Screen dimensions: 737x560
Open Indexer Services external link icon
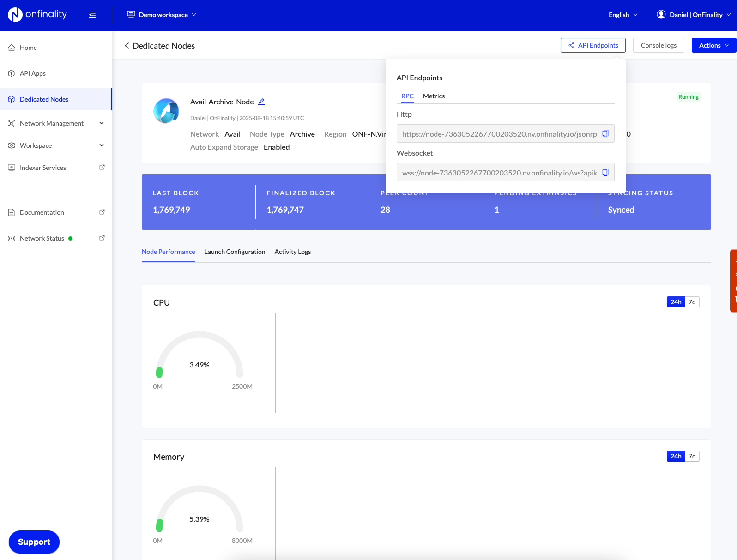point(102,167)
